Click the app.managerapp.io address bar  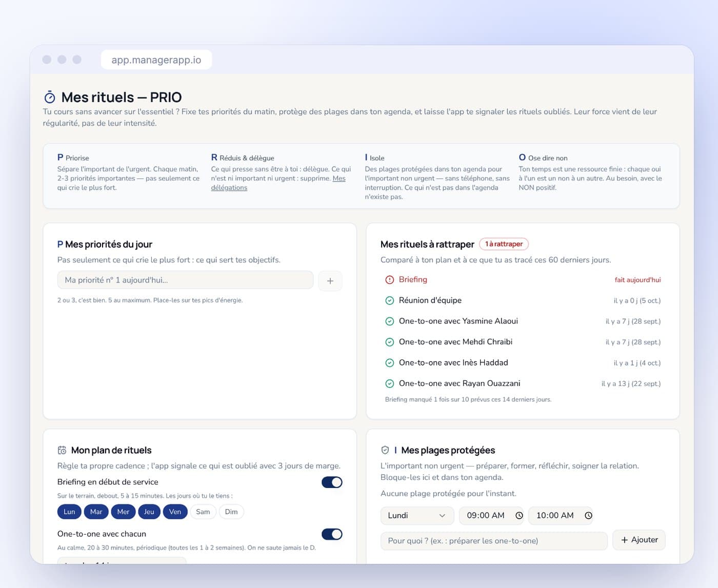point(156,60)
